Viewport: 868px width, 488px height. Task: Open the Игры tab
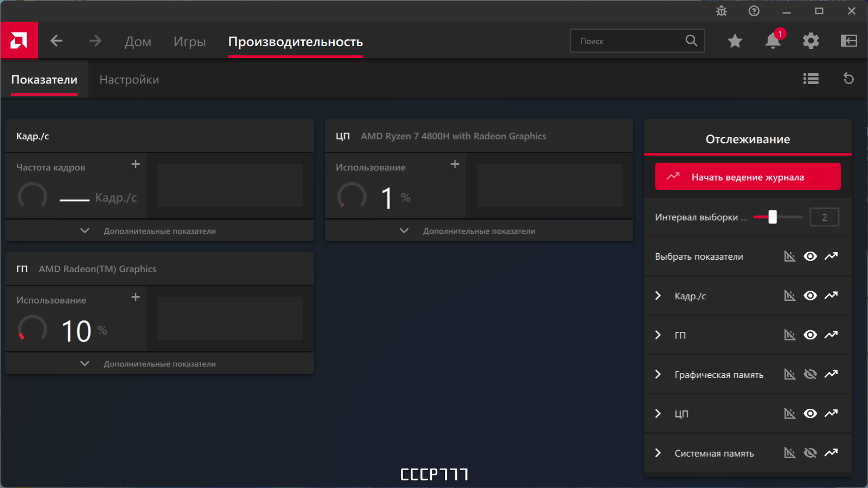189,42
